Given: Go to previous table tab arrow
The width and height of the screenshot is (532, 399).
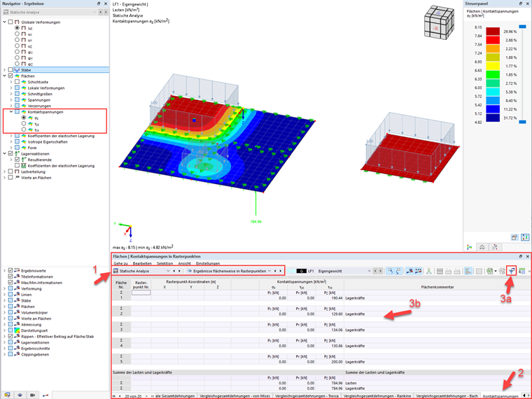Looking at the screenshot, I should click(x=120, y=396).
